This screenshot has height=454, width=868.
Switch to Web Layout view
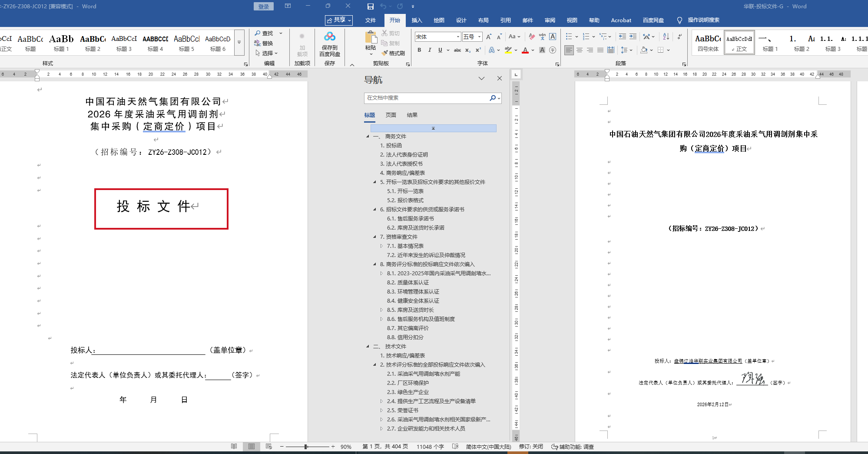269,447
